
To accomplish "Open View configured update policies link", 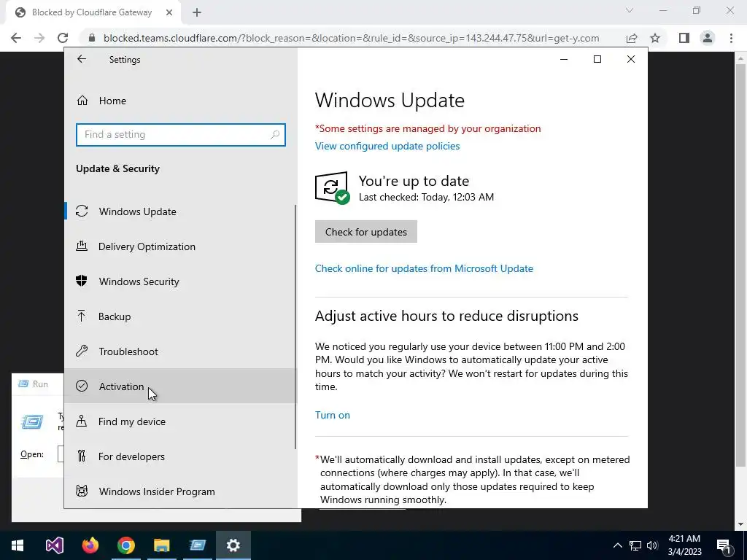I will tap(387, 146).
